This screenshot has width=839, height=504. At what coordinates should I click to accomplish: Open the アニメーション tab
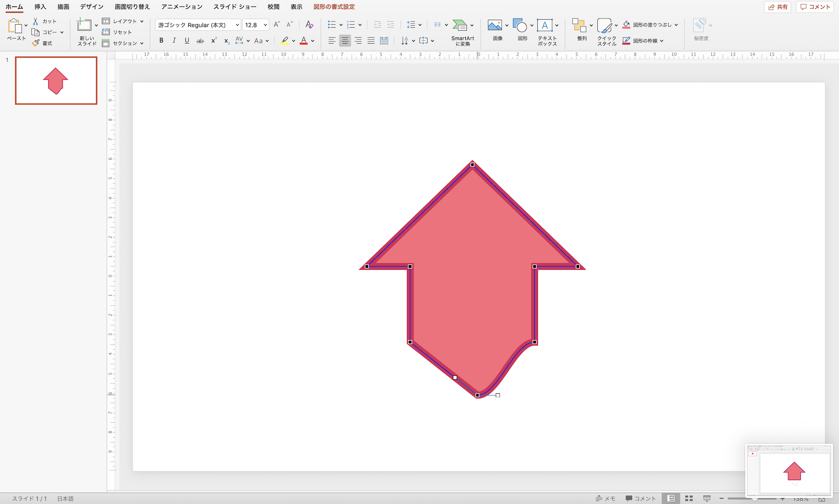[x=182, y=7]
